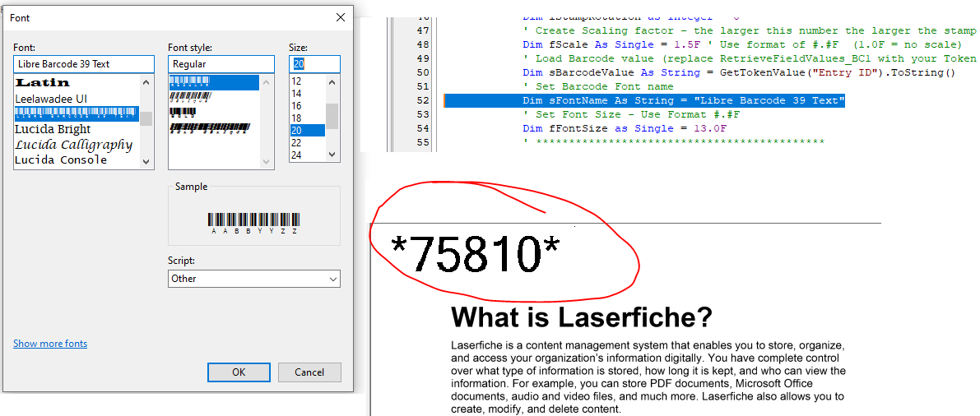The height and width of the screenshot is (416, 980).
Task: Click size list scrollbar thumb
Action: [332, 116]
